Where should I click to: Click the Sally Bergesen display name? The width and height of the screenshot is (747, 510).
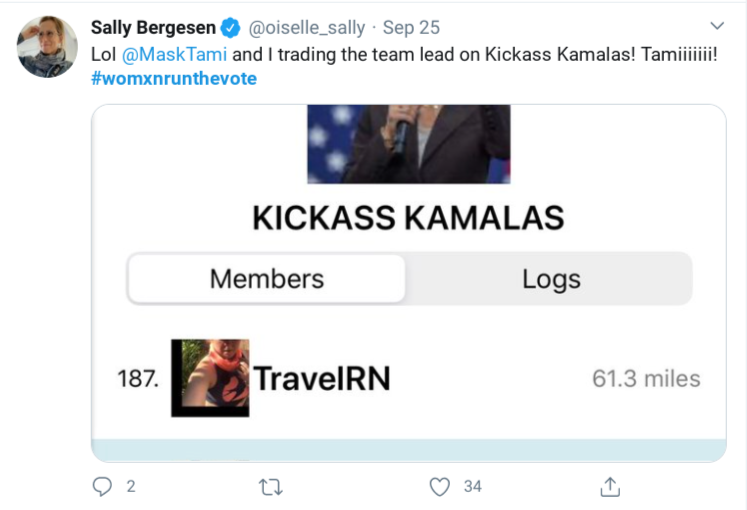153,28
